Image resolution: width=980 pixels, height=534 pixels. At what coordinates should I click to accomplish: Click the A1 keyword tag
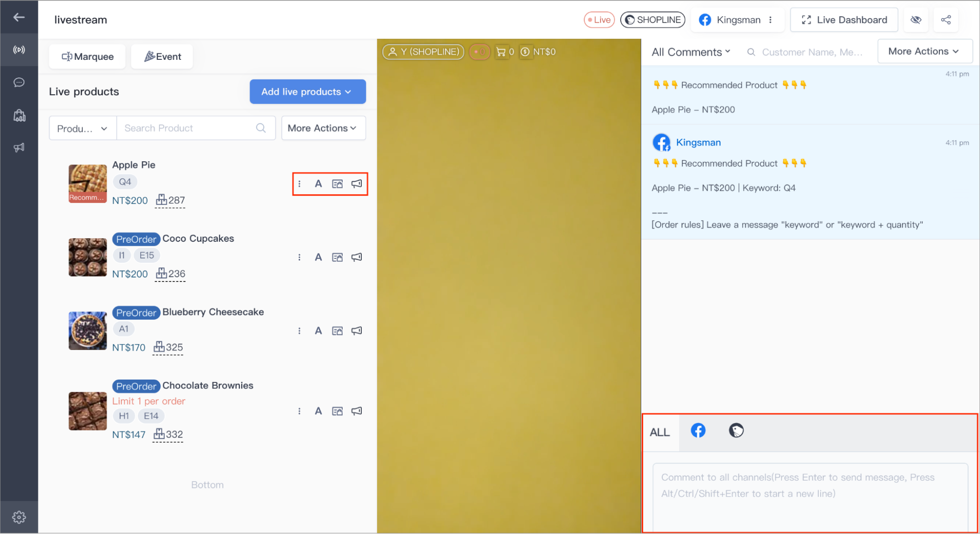pyautogui.click(x=124, y=329)
